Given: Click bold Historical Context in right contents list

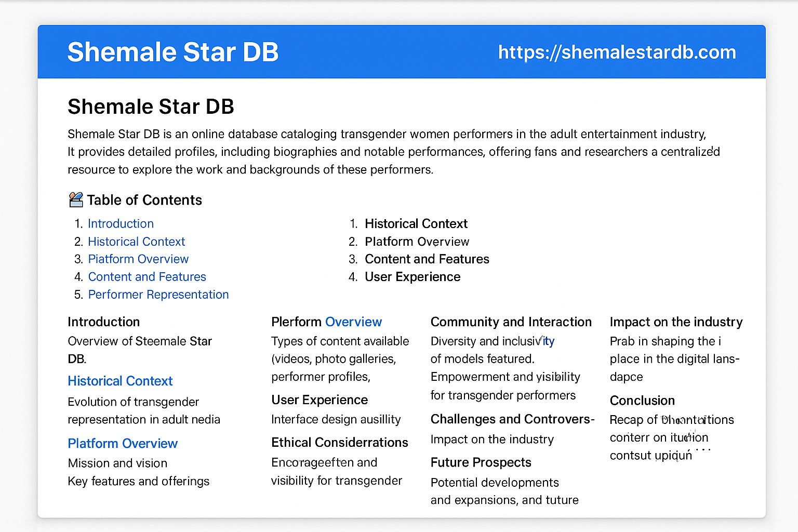Looking at the screenshot, I should click(x=416, y=223).
